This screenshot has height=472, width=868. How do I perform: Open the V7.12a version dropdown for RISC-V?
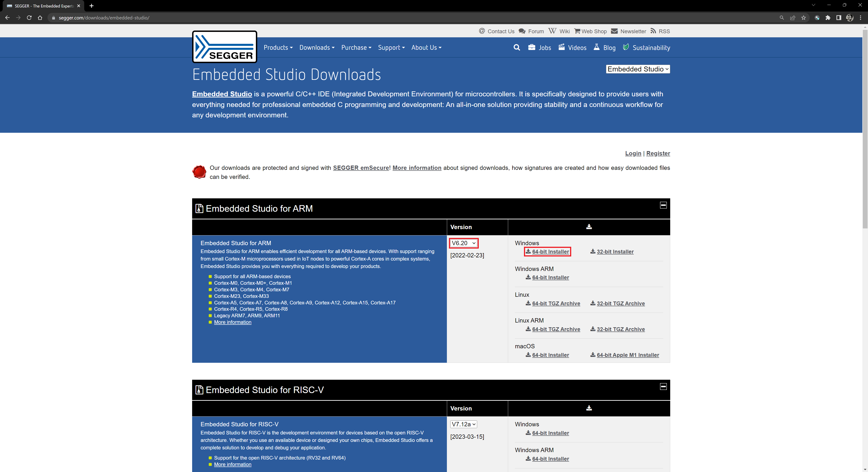pyautogui.click(x=463, y=424)
